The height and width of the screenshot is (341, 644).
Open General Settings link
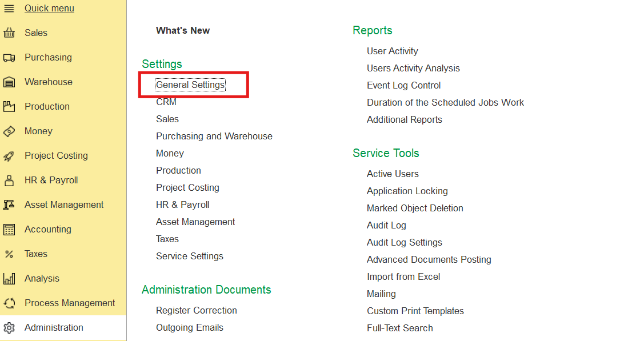pyautogui.click(x=190, y=85)
